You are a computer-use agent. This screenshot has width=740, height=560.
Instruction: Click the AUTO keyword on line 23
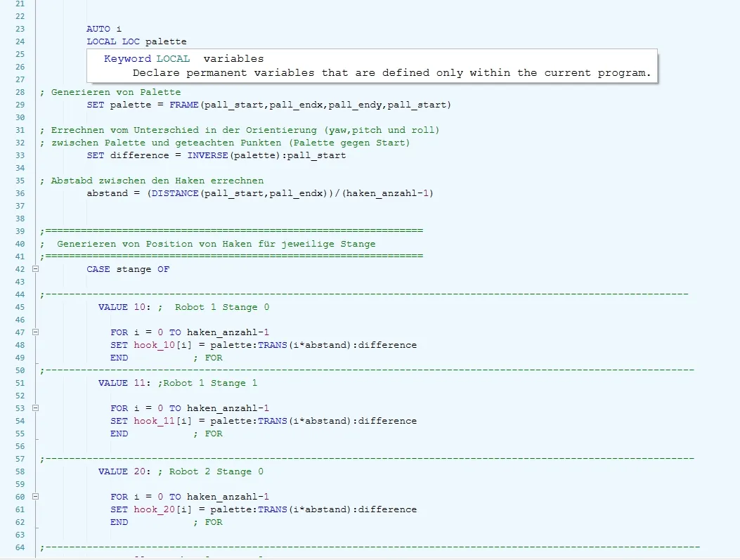coord(98,29)
